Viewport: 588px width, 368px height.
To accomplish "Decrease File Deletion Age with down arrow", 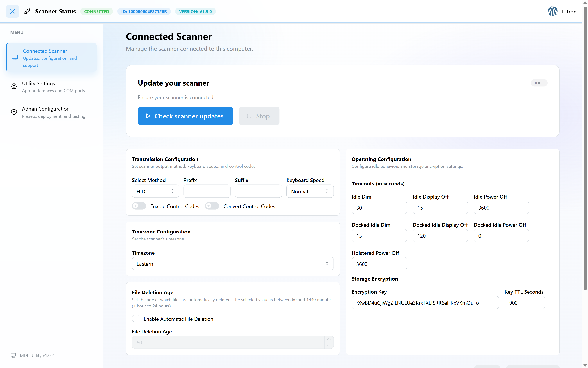I will pyautogui.click(x=329, y=346).
